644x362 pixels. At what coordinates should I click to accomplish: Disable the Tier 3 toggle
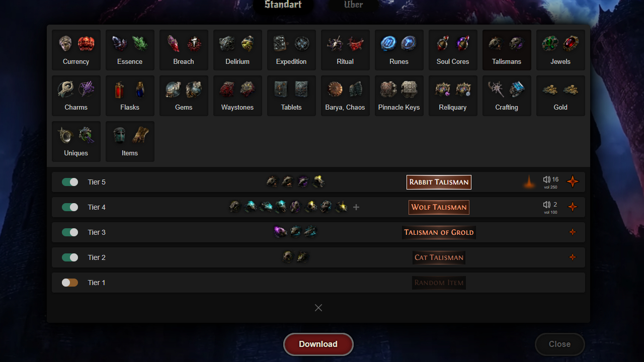pos(70,232)
